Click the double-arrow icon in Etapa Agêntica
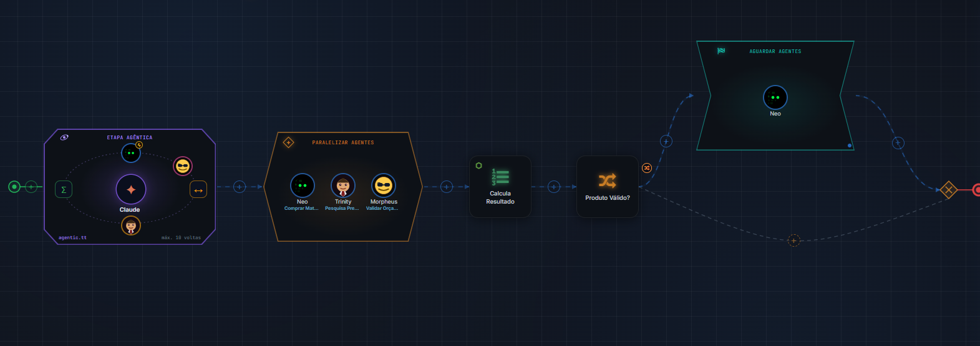This screenshot has height=346, width=980. 198,189
